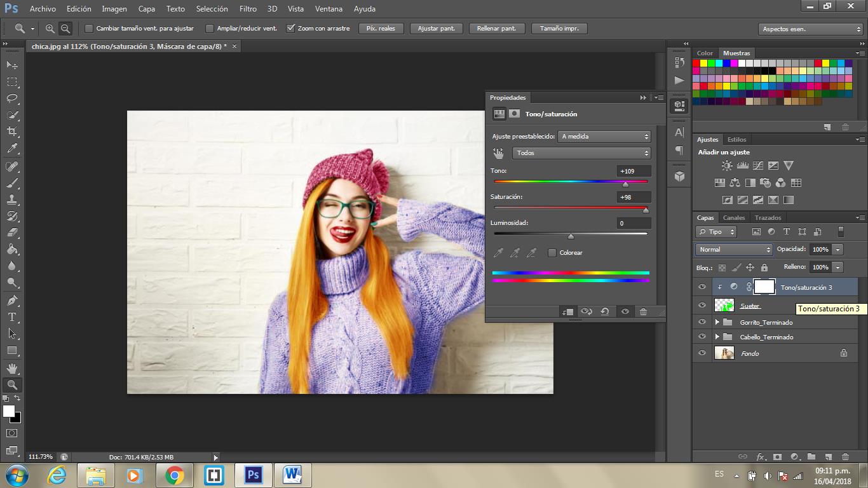Open Google Chrome from the taskbar

(x=174, y=475)
